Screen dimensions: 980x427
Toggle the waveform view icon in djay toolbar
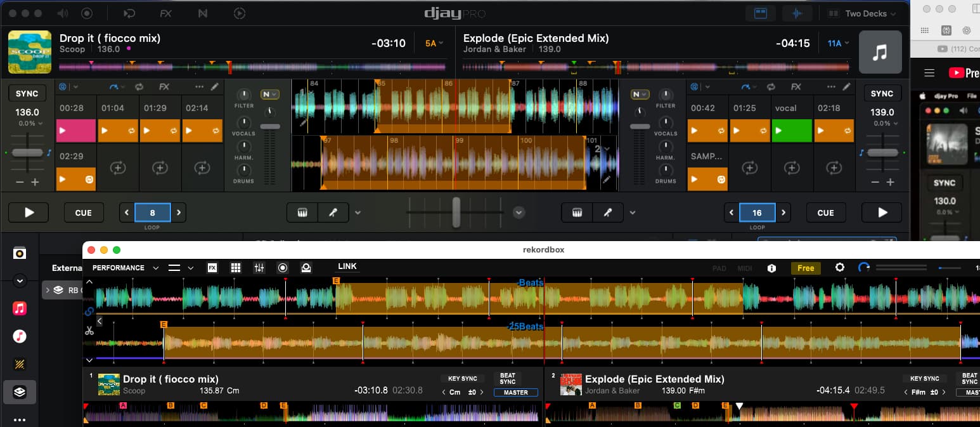coord(797,13)
